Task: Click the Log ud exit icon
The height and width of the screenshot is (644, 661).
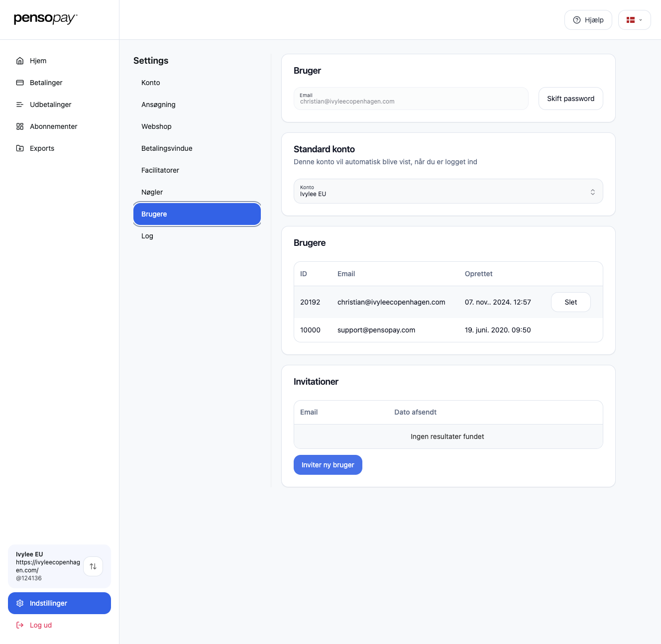Action: 20,625
